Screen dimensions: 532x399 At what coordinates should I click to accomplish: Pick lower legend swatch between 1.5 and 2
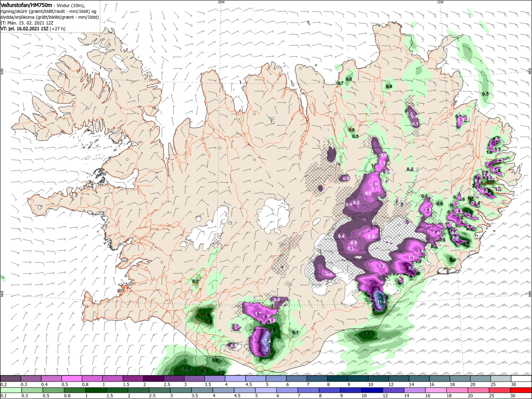click(x=117, y=390)
